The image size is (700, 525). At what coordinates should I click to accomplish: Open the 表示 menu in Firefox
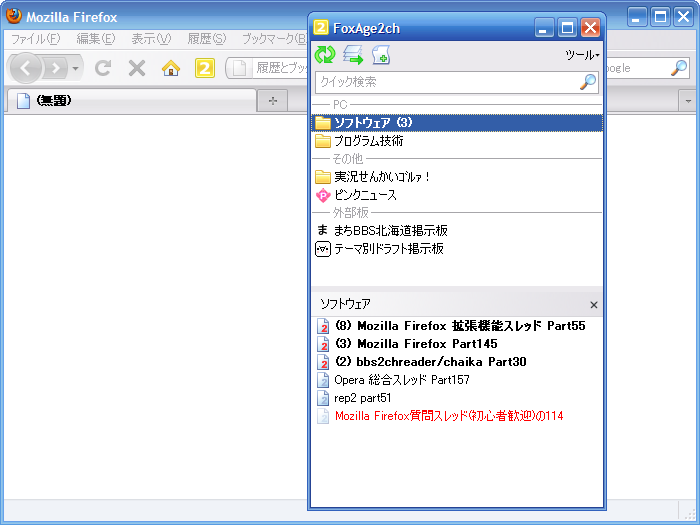point(151,39)
